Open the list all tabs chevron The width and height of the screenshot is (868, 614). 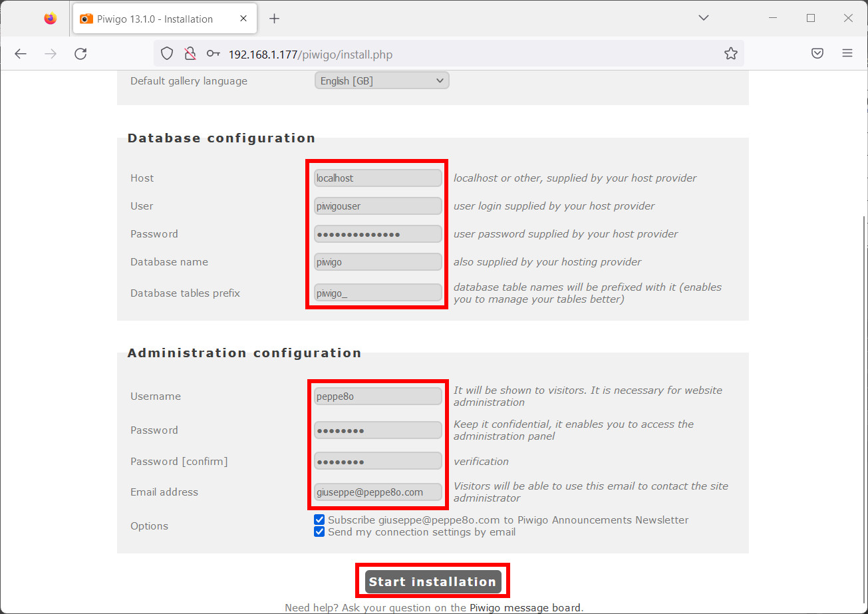click(x=704, y=18)
